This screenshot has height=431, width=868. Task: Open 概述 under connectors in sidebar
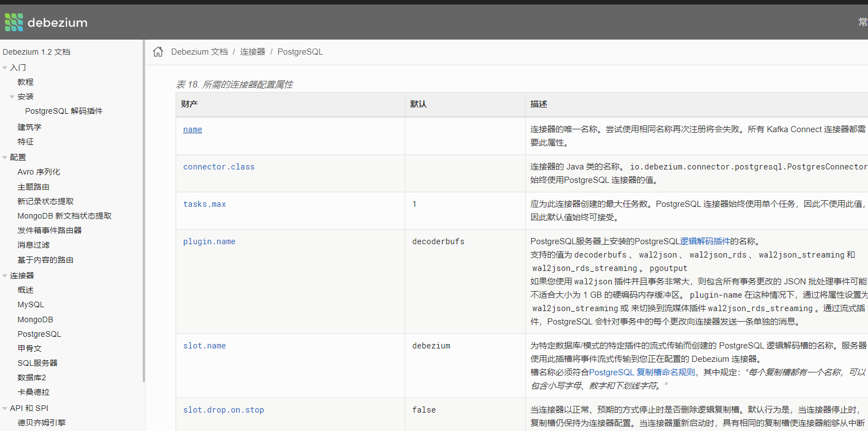click(x=26, y=290)
